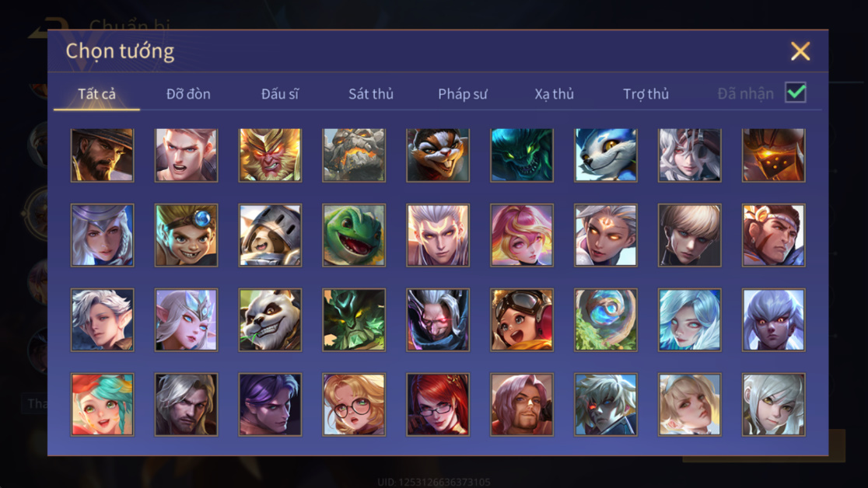Pick the pilot girl with goggles
Viewport: 868px width, 488px height.
(521, 320)
